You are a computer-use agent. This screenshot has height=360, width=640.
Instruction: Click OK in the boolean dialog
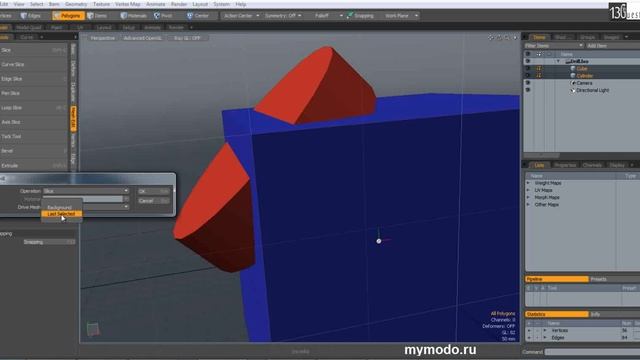click(153, 191)
